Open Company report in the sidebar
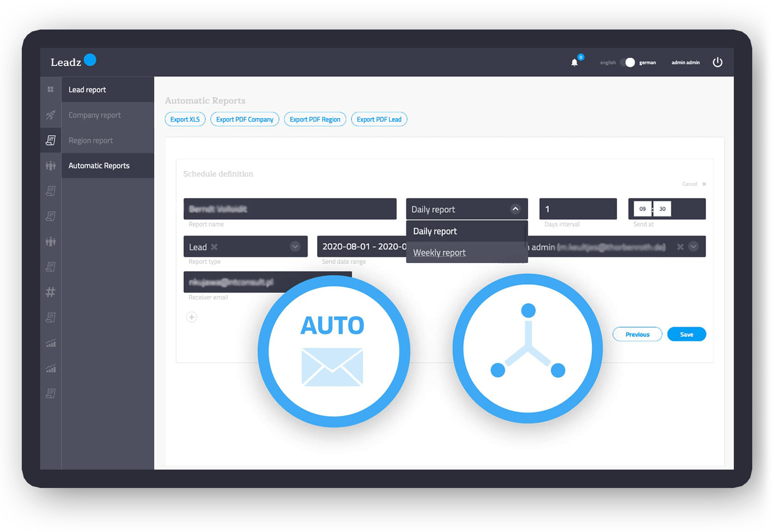This screenshot has height=532, width=774. pyautogui.click(x=107, y=115)
